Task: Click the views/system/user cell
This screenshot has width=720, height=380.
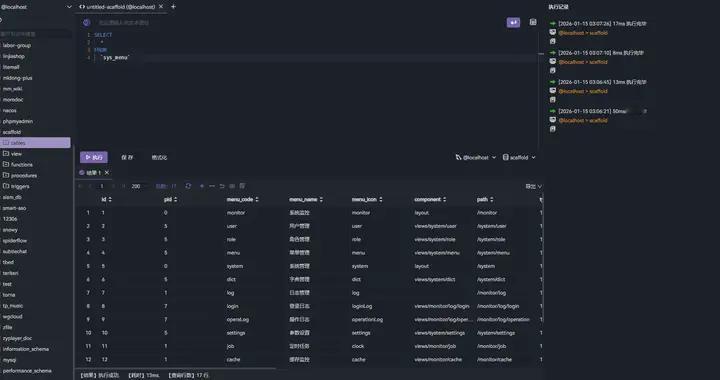Action: (435, 226)
